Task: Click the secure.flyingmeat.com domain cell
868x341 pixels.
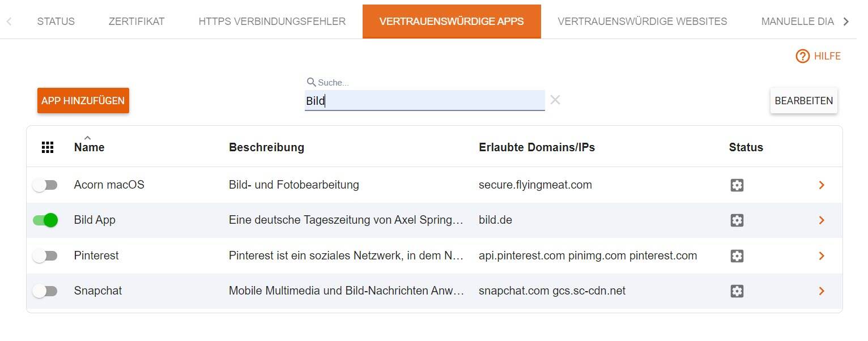Action: tap(535, 185)
